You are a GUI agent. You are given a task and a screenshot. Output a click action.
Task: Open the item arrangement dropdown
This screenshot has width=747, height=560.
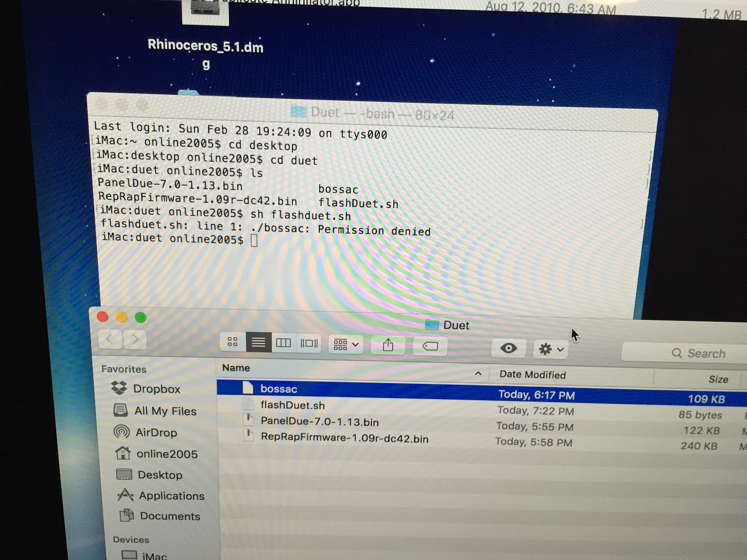(346, 345)
